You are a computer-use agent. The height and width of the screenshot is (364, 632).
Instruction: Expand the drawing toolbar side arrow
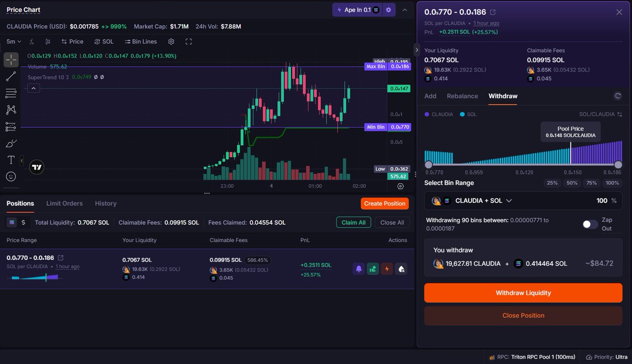[22, 160]
